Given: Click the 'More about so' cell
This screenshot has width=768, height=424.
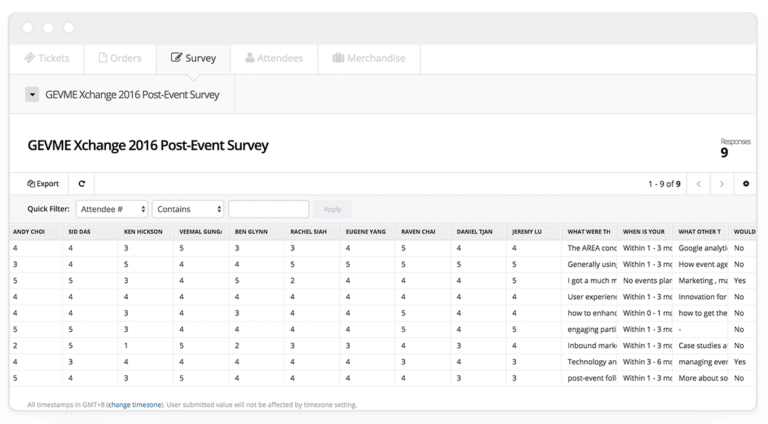Looking at the screenshot, I should (702, 378).
